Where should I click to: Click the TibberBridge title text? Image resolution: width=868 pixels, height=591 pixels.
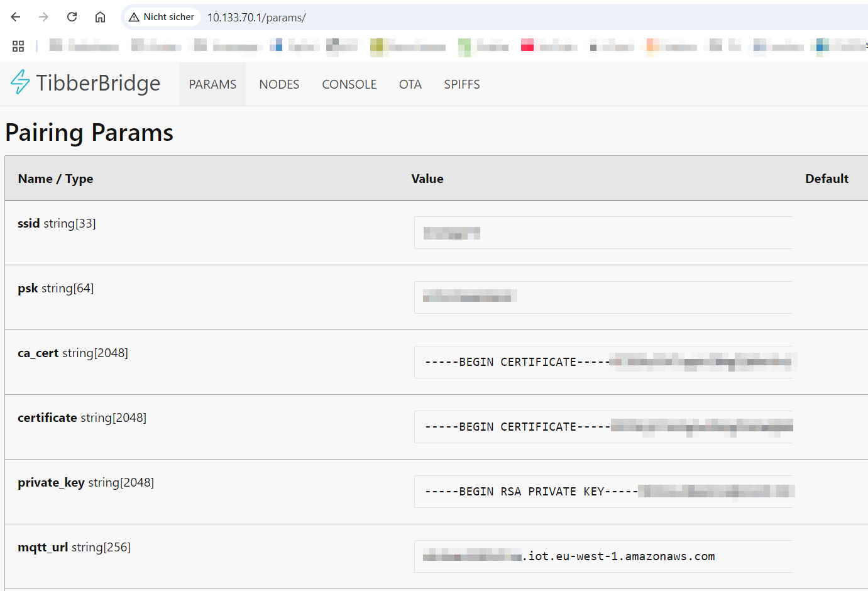click(x=98, y=83)
